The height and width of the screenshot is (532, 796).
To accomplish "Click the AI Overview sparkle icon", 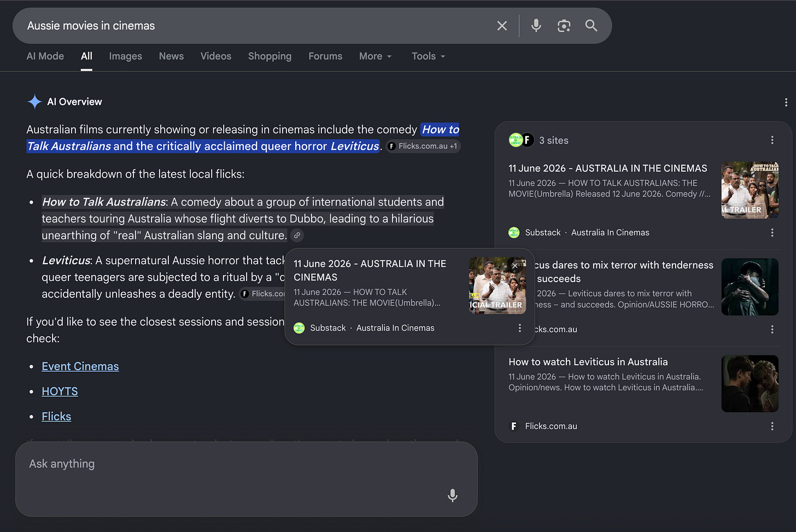I will tap(34, 102).
